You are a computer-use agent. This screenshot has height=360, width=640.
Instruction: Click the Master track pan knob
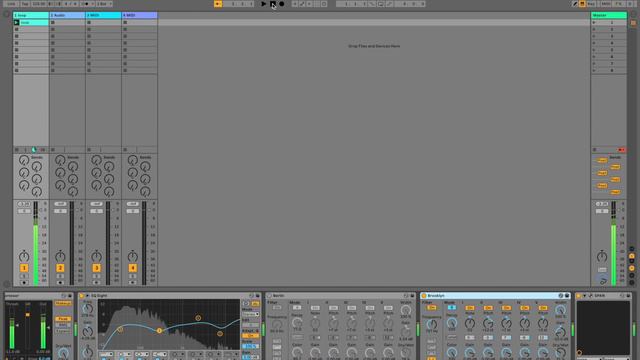[602, 256]
